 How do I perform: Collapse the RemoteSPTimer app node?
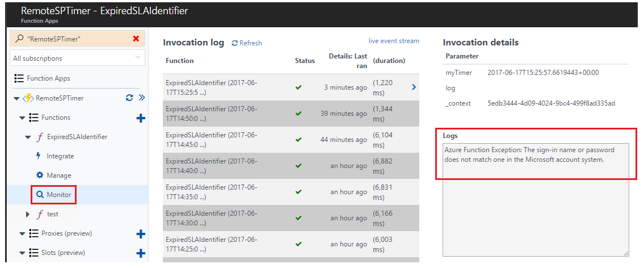click(x=16, y=99)
